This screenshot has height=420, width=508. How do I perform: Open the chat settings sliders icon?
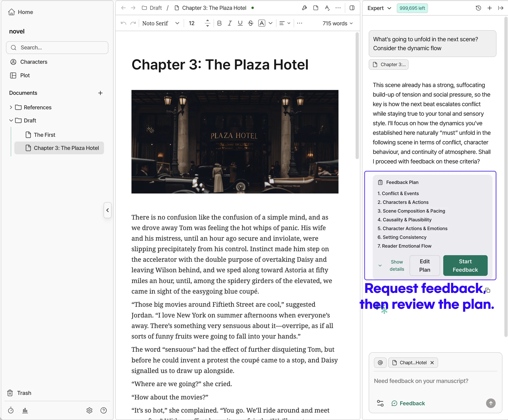(x=380, y=403)
